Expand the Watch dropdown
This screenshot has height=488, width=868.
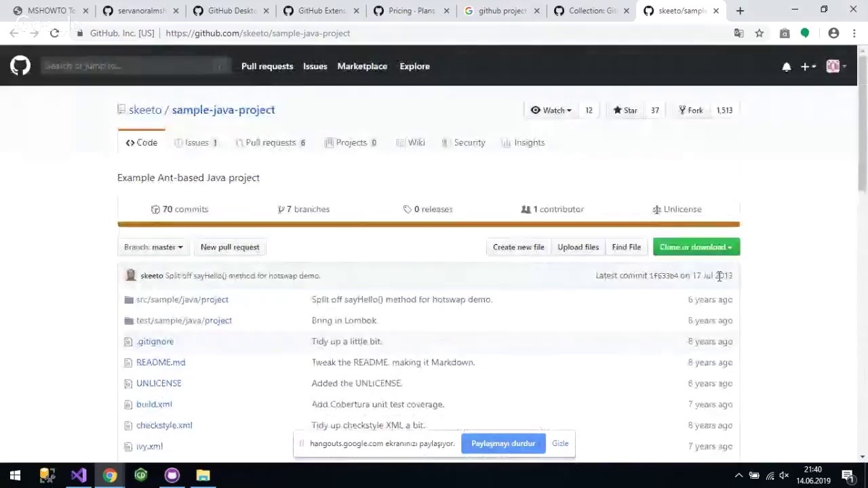pyautogui.click(x=551, y=110)
